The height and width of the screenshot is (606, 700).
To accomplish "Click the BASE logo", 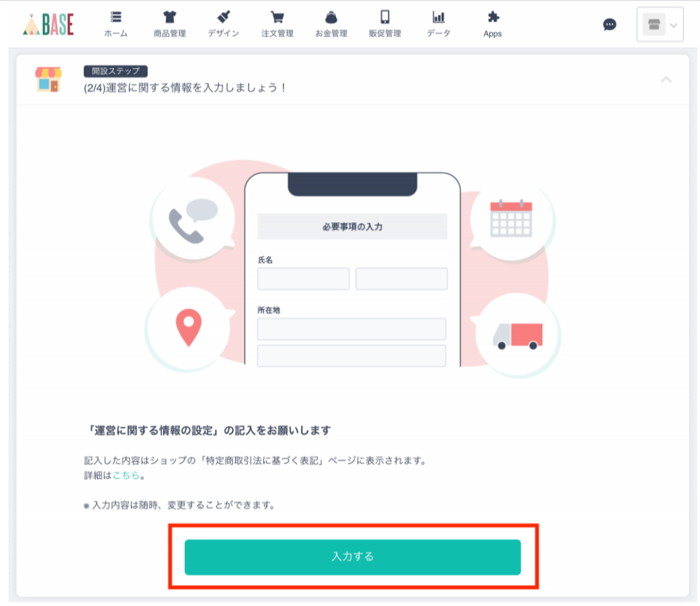I will click(48, 25).
